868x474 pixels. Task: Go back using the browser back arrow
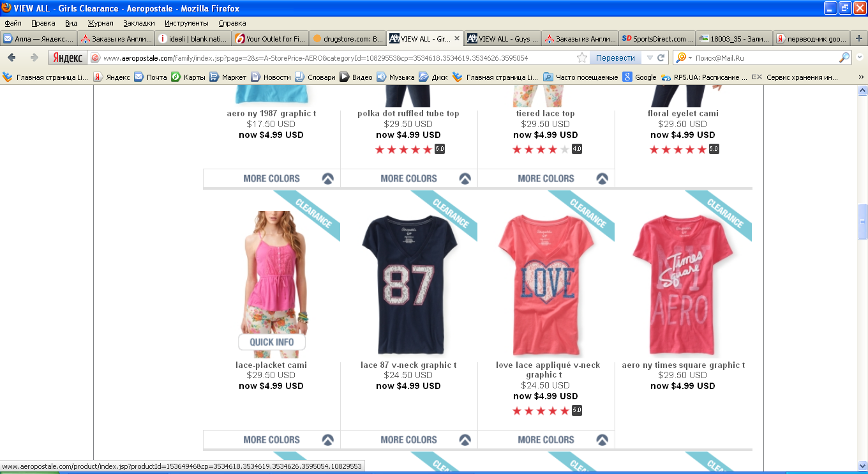[x=12, y=57]
